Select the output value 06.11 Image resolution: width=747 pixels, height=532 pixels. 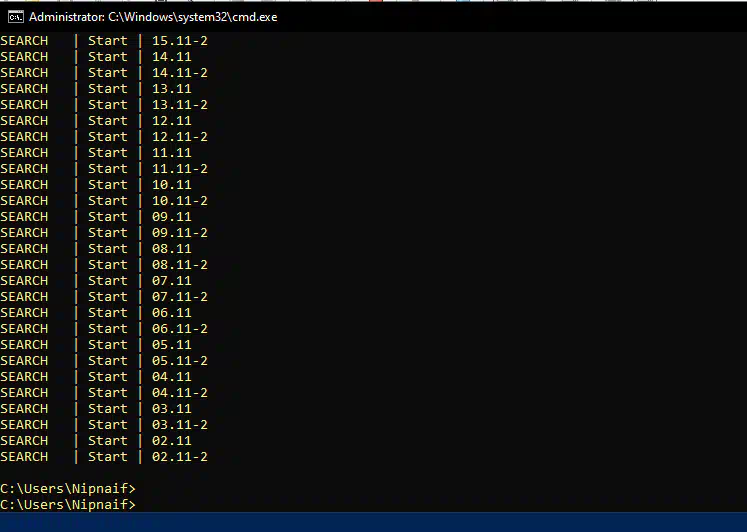pyautogui.click(x=172, y=312)
